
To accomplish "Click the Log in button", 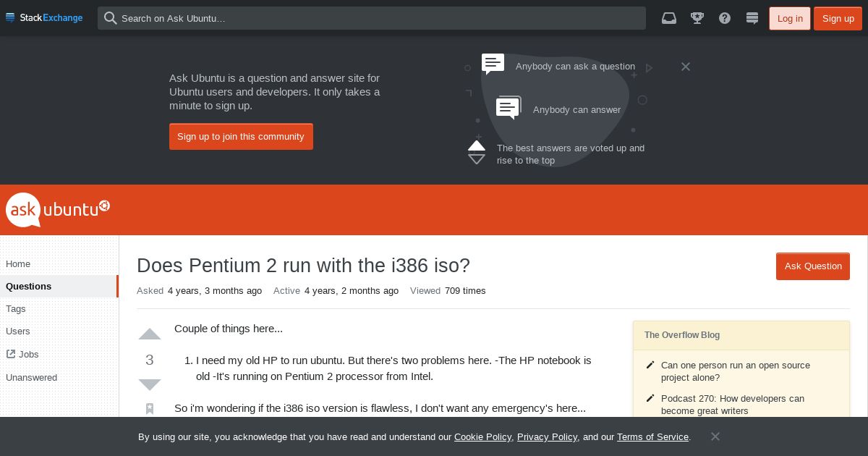I will tap(790, 18).
